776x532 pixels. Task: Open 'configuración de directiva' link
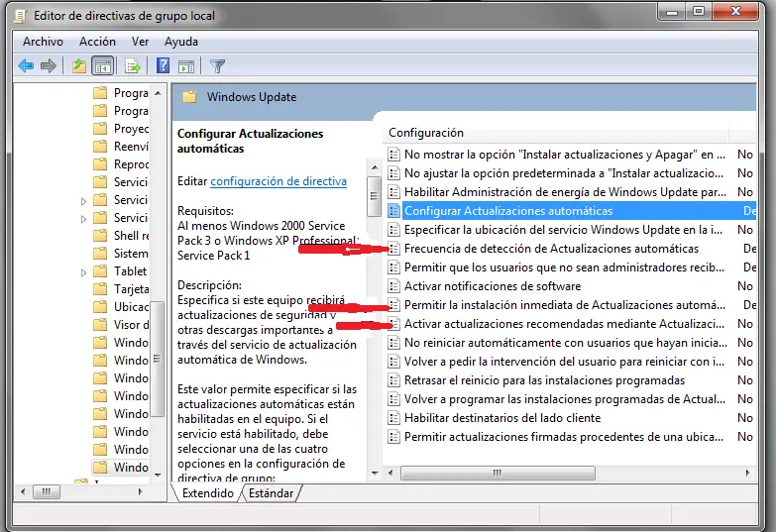278,181
